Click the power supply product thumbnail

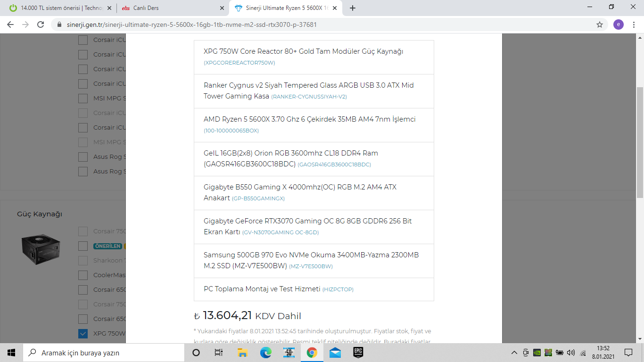pos(41,249)
